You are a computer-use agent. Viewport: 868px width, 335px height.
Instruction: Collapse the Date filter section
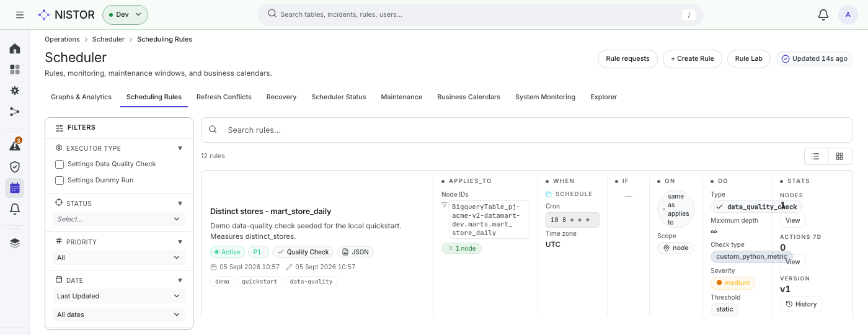tap(180, 280)
